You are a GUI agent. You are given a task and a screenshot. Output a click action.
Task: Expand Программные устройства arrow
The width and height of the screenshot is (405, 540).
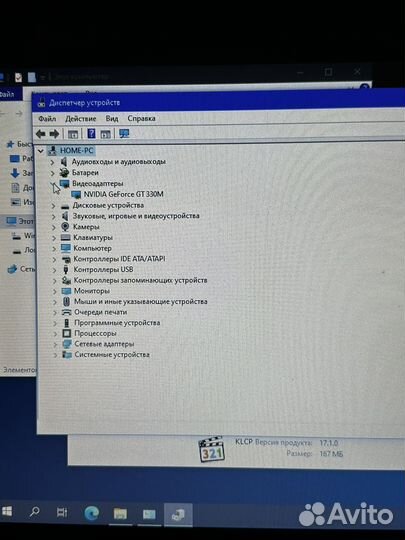click(55, 323)
